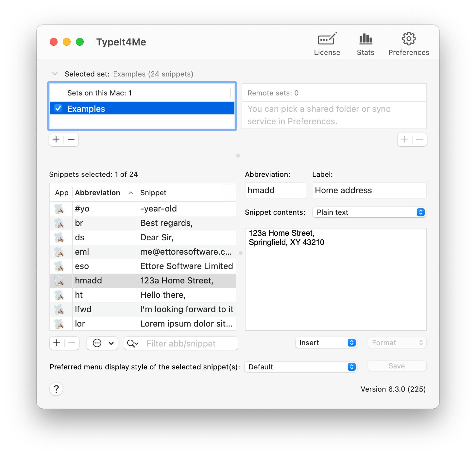
Task: Uncheck the Examples set checkbox
Action: tap(58, 108)
